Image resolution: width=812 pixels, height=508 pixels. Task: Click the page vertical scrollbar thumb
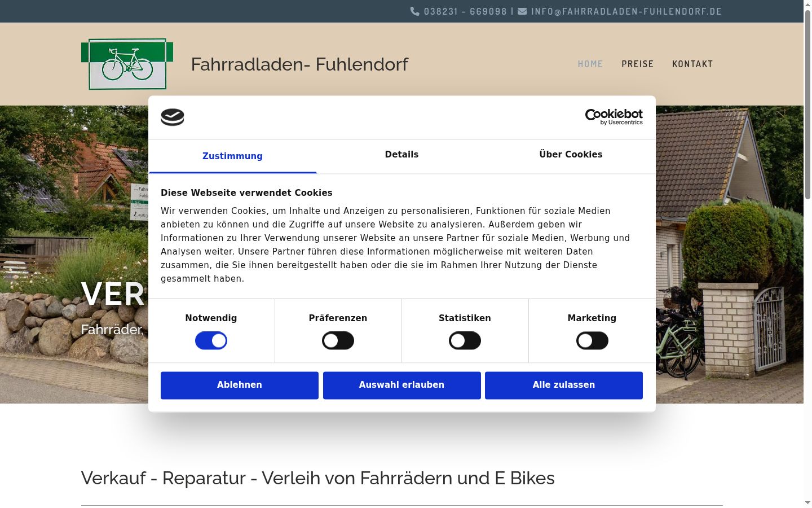tap(807, 104)
